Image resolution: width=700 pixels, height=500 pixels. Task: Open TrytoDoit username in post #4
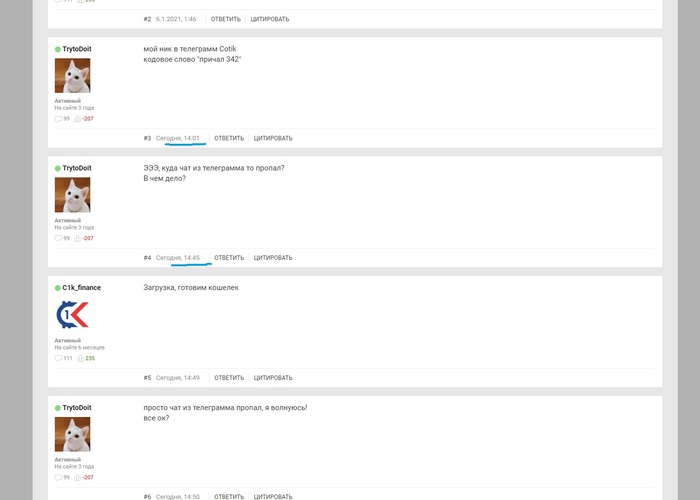click(x=77, y=168)
